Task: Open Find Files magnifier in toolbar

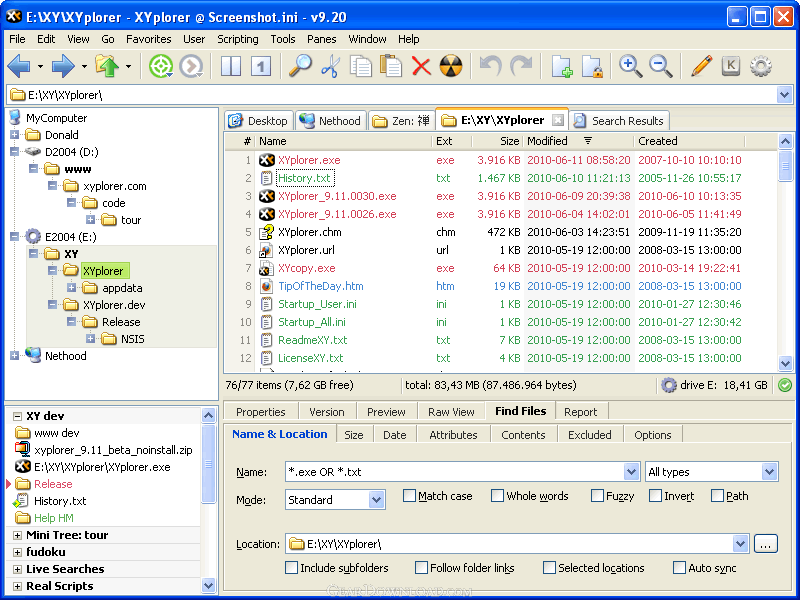Action: click(x=300, y=67)
